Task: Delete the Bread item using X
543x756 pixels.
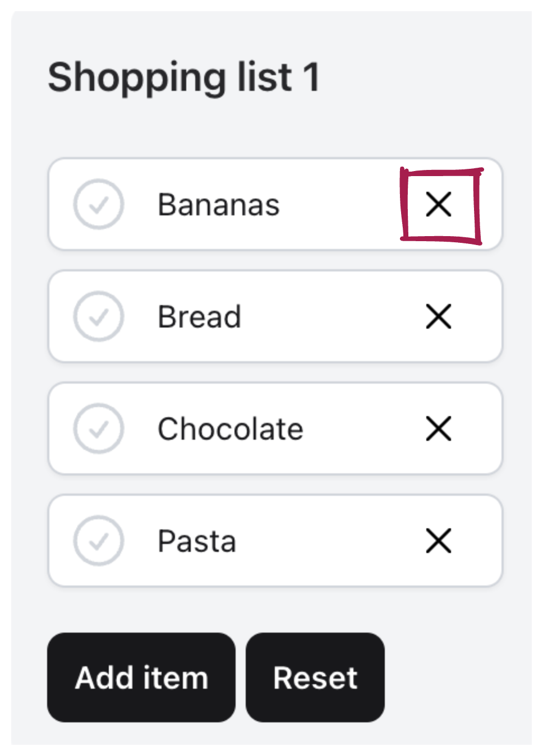Action: click(x=439, y=316)
